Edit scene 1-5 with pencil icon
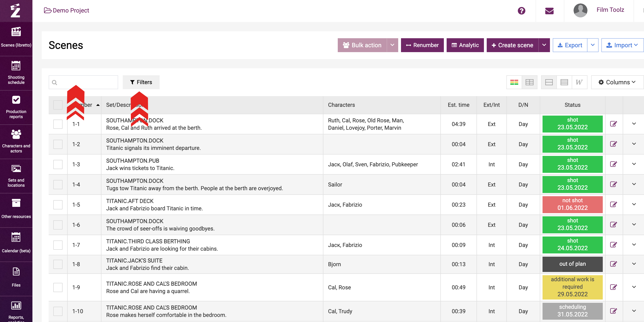644x322 pixels. coord(613,204)
